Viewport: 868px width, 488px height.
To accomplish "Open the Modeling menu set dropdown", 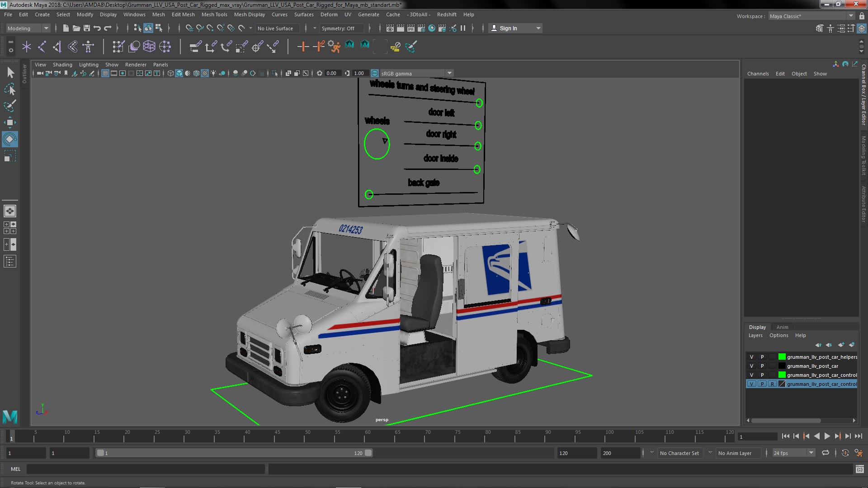I will click(x=28, y=28).
